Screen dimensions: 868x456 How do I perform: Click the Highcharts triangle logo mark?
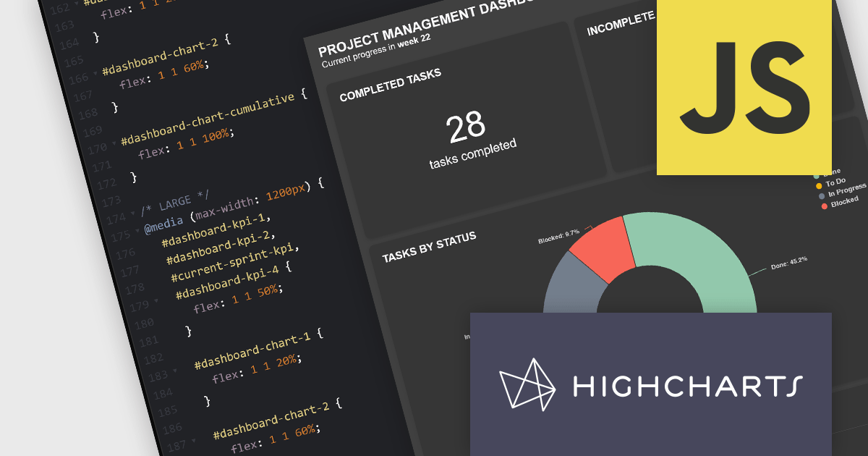click(527, 384)
